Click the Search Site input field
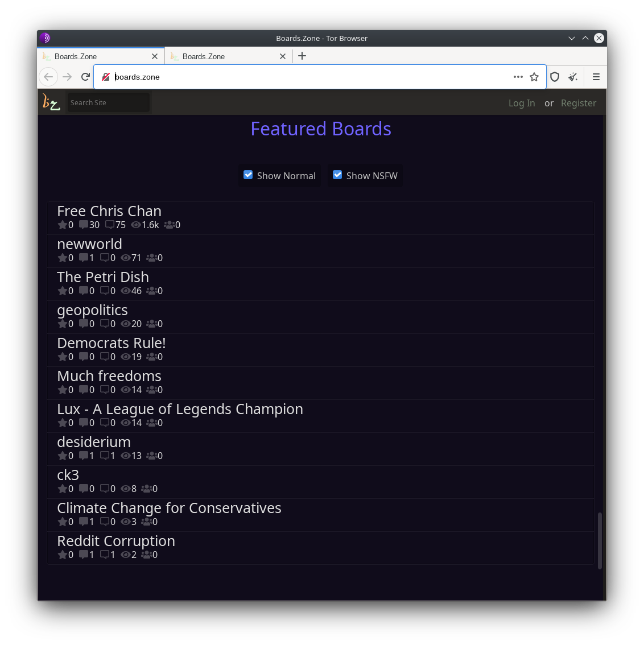The width and height of the screenshot is (644, 645). pyautogui.click(x=108, y=103)
